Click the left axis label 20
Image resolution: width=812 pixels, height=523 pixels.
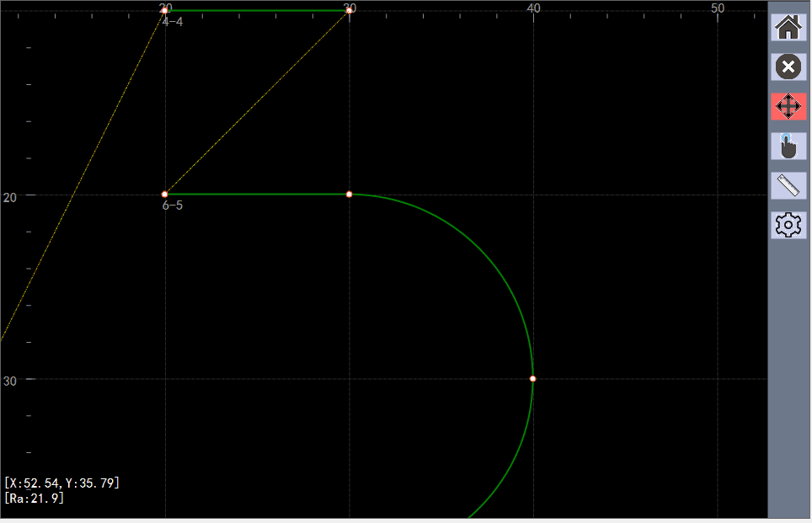[10, 197]
